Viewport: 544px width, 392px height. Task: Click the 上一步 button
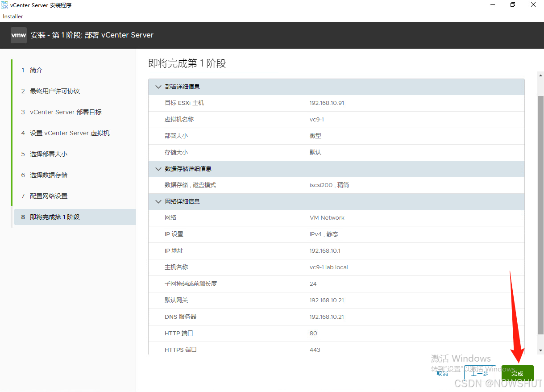pos(480,373)
